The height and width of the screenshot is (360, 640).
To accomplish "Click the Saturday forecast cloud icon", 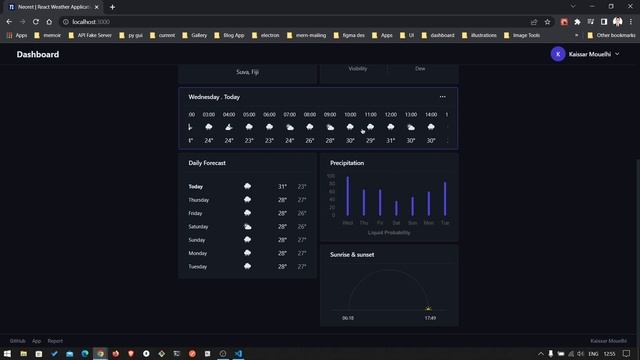I will pos(247,227).
